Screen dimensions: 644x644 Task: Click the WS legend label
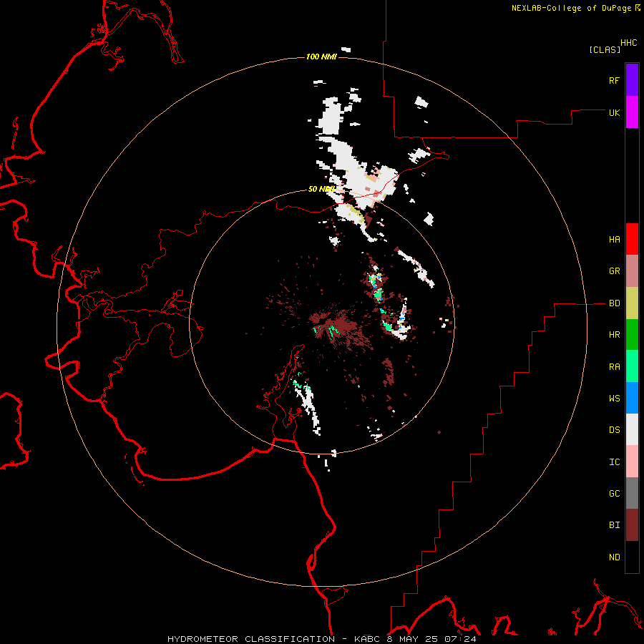[614, 399]
